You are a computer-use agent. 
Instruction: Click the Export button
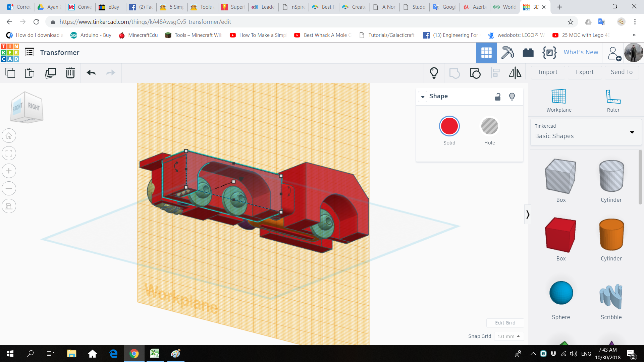click(584, 72)
